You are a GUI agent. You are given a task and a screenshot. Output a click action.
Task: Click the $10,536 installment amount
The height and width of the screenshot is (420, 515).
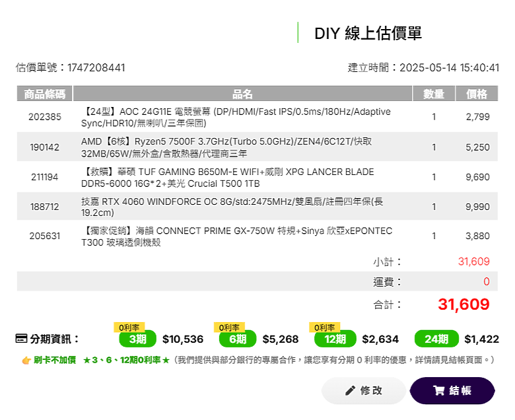tap(183, 339)
